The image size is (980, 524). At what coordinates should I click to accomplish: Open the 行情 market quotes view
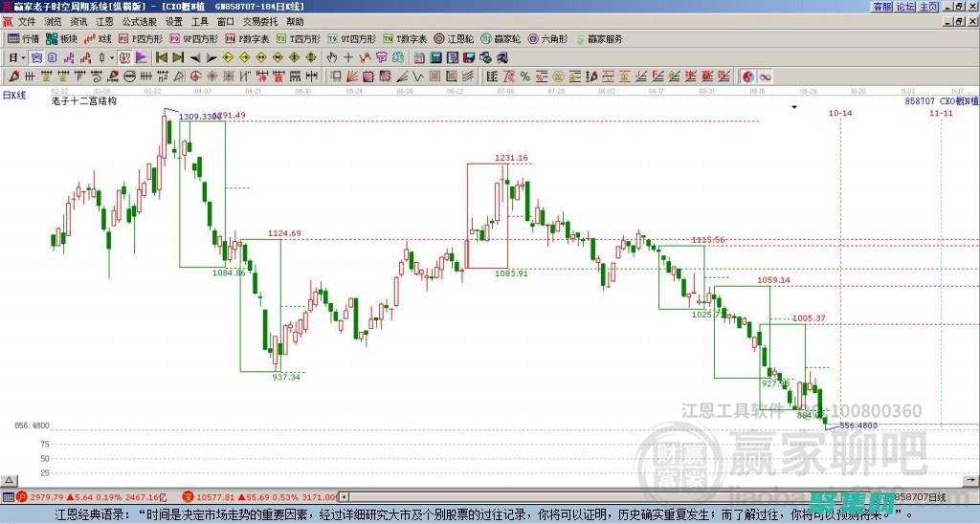(x=24, y=39)
